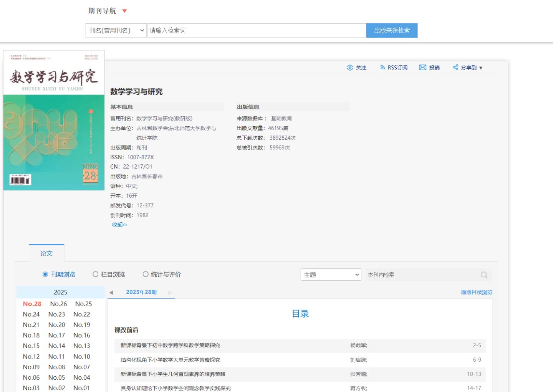Switch to the 论文 tab
The height and width of the screenshot is (392, 553).
(x=46, y=253)
